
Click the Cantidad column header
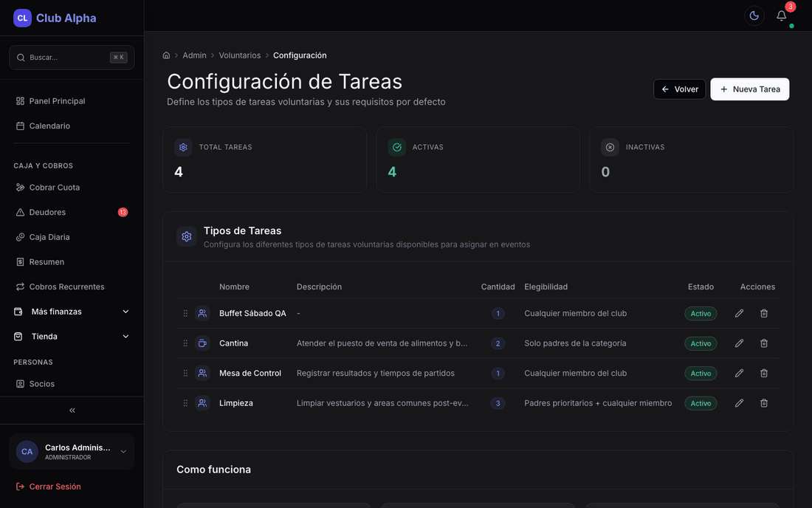(498, 287)
